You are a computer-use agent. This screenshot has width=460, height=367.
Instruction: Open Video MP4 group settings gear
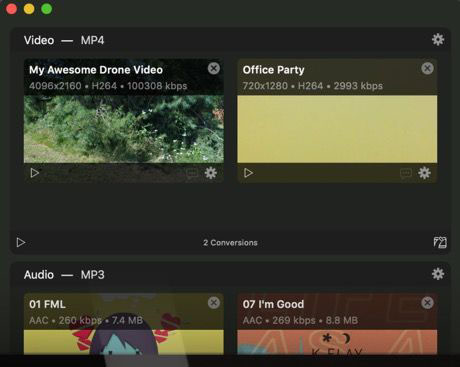pos(438,40)
